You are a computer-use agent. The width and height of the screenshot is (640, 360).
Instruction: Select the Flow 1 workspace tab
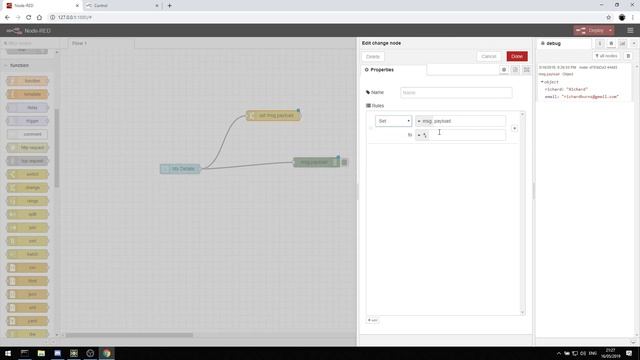(100, 43)
